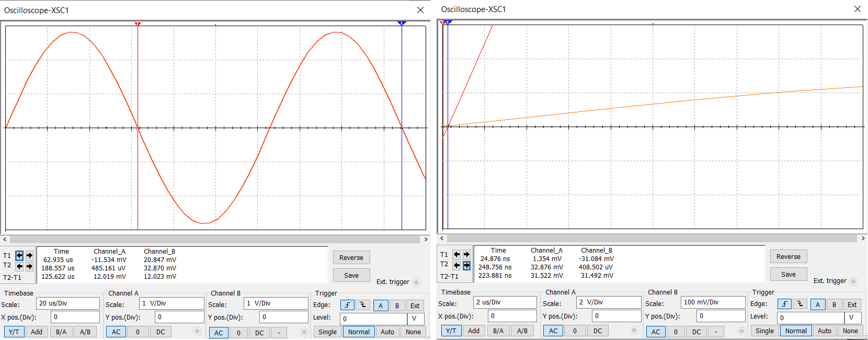Click left scroll arrow under right oscilloscope graph
This screenshot has width=868, height=340.
[442, 238]
